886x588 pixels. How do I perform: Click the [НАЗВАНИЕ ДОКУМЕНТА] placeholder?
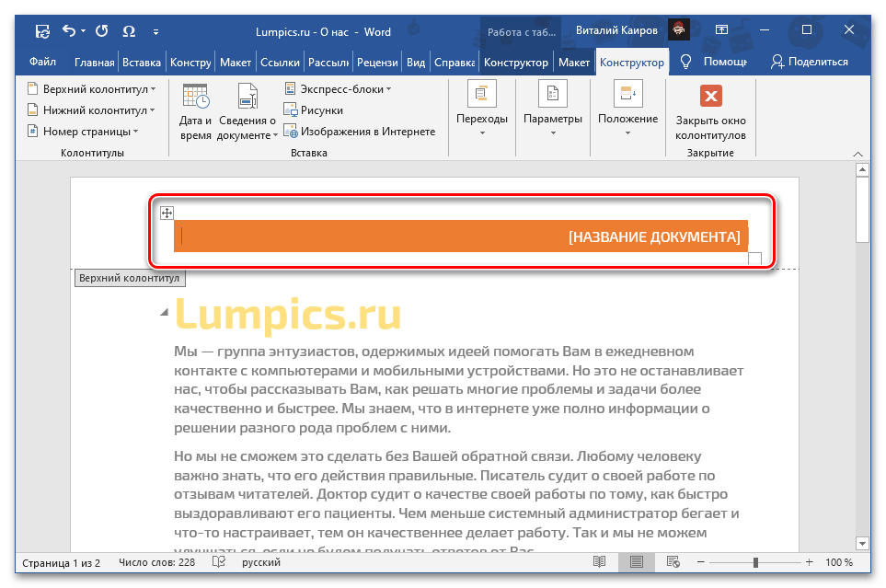[x=654, y=236]
